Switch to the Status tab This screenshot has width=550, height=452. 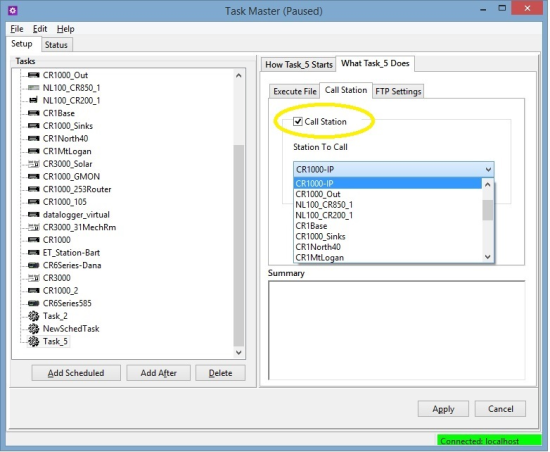pos(56,45)
